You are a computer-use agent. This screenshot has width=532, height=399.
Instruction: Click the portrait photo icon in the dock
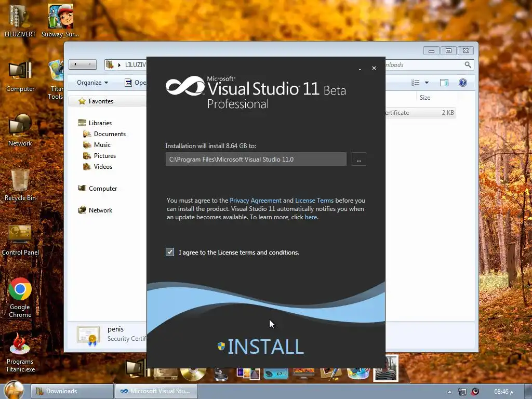pos(386,369)
